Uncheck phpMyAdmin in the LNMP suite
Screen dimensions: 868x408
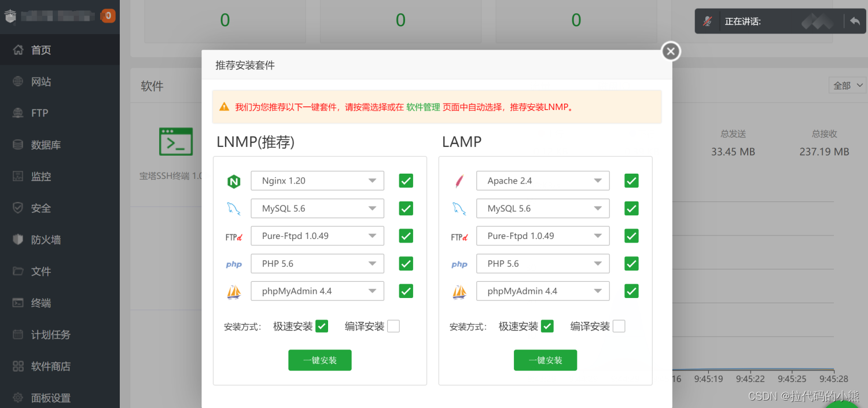click(406, 291)
